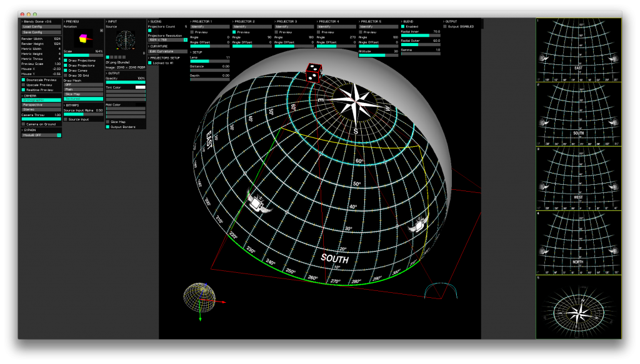
Task: Click the white Tint Color swatch
Action: pos(141,87)
